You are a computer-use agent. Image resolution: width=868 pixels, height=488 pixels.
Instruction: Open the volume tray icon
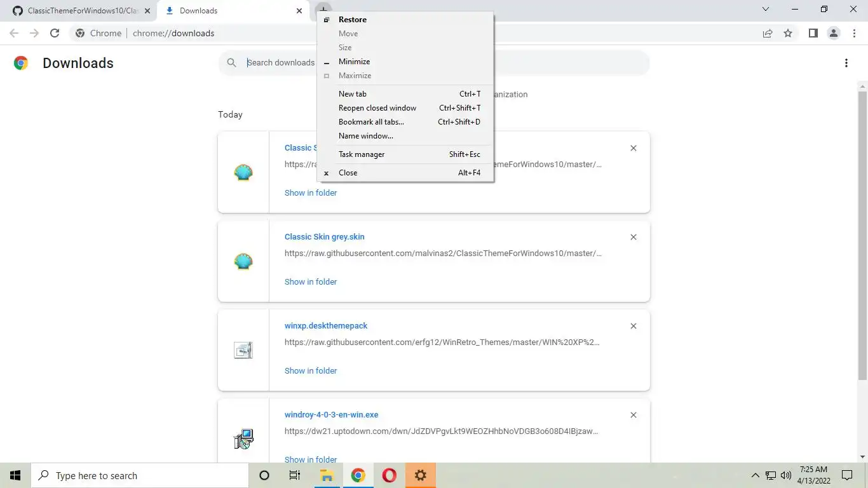pyautogui.click(x=786, y=475)
